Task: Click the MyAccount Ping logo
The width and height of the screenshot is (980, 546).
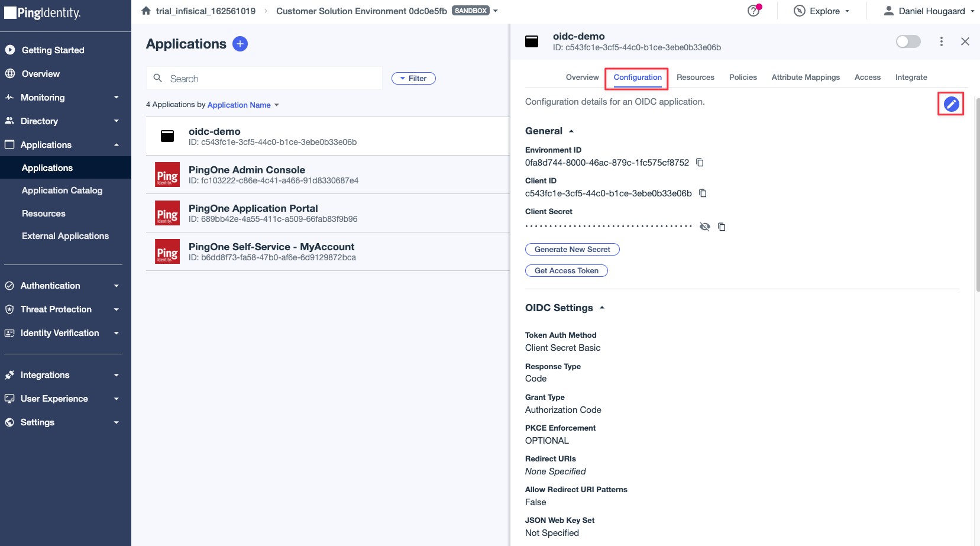Action: pyautogui.click(x=167, y=251)
